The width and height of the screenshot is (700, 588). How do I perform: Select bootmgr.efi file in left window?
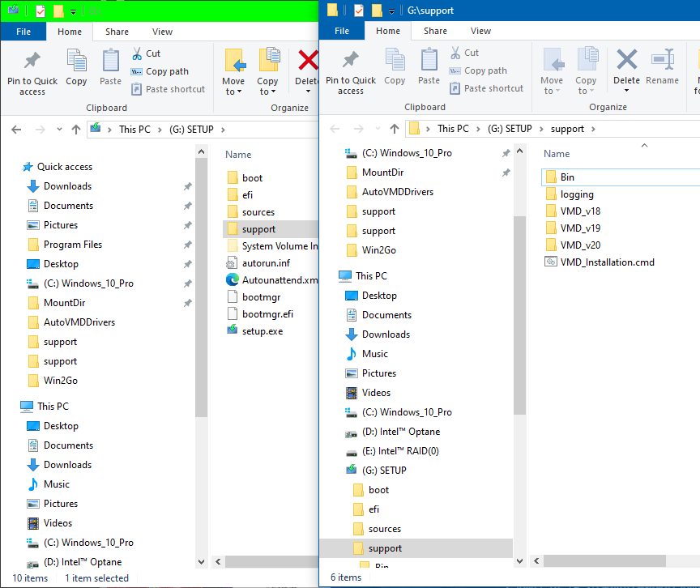click(x=267, y=314)
